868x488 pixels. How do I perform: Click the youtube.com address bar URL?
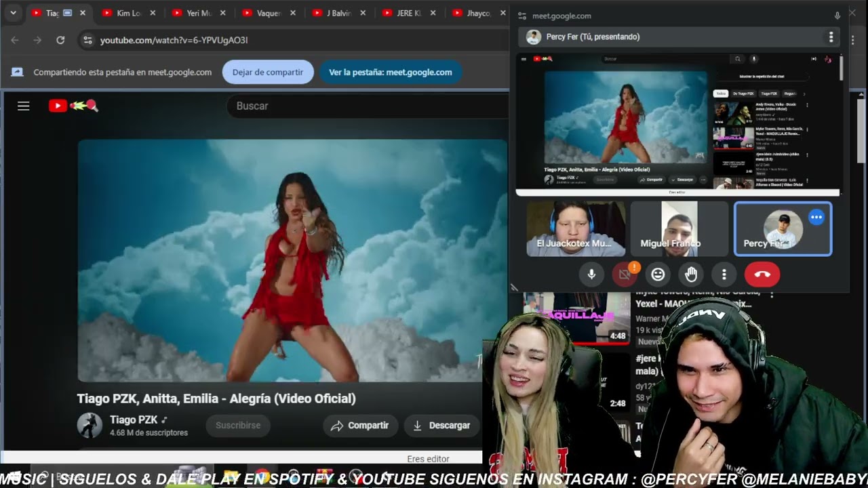pyautogui.click(x=174, y=40)
